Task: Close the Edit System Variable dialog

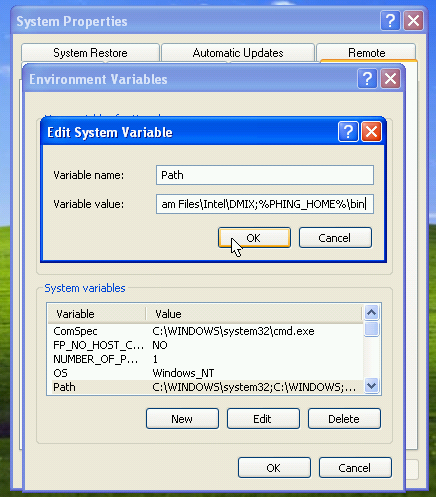Action: 371,132
